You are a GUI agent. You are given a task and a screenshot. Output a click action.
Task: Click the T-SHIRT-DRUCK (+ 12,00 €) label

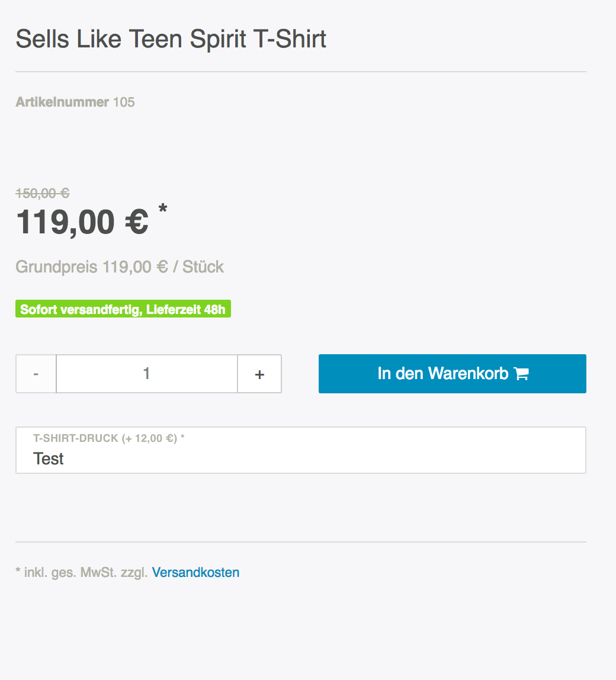click(109, 438)
